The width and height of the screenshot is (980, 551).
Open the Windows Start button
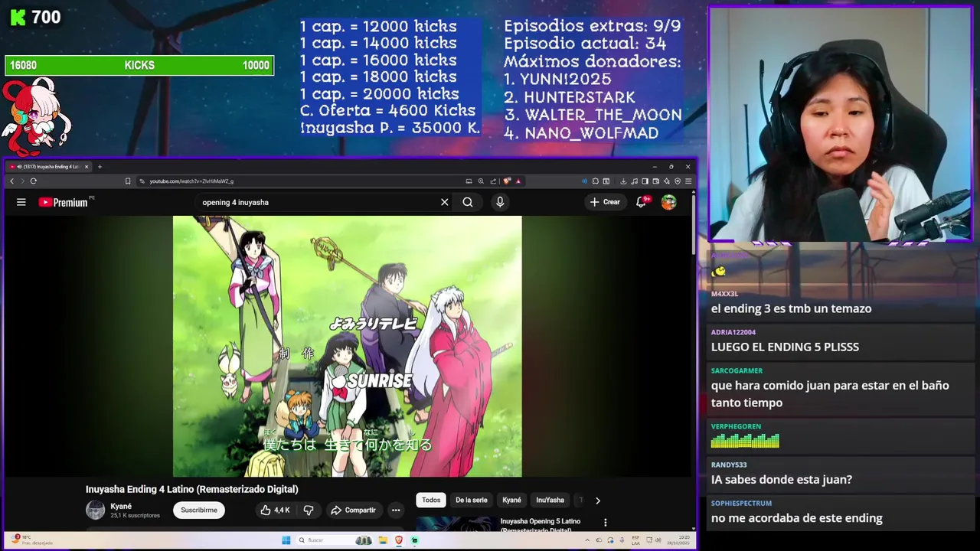pyautogui.click(x=286, y=540)
